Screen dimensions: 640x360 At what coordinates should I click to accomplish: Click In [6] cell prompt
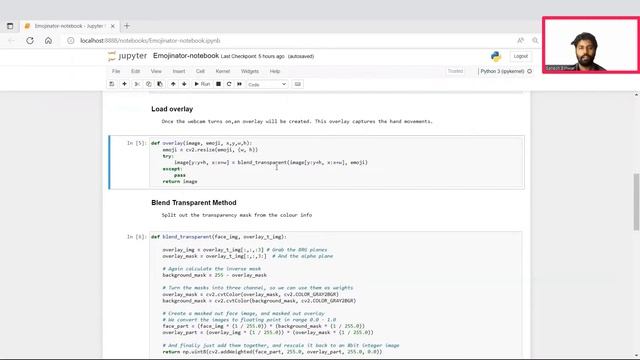[136, 236]
